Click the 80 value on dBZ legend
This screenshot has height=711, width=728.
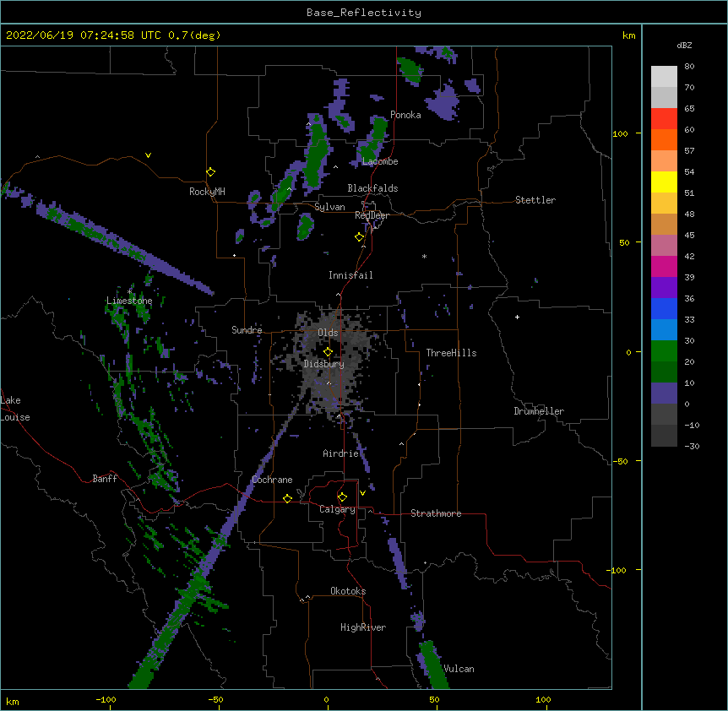689,67
